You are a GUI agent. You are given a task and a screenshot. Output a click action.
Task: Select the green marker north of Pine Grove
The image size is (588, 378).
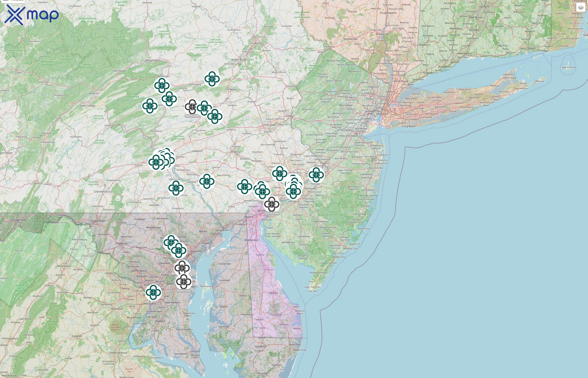[x=215, y=116]
